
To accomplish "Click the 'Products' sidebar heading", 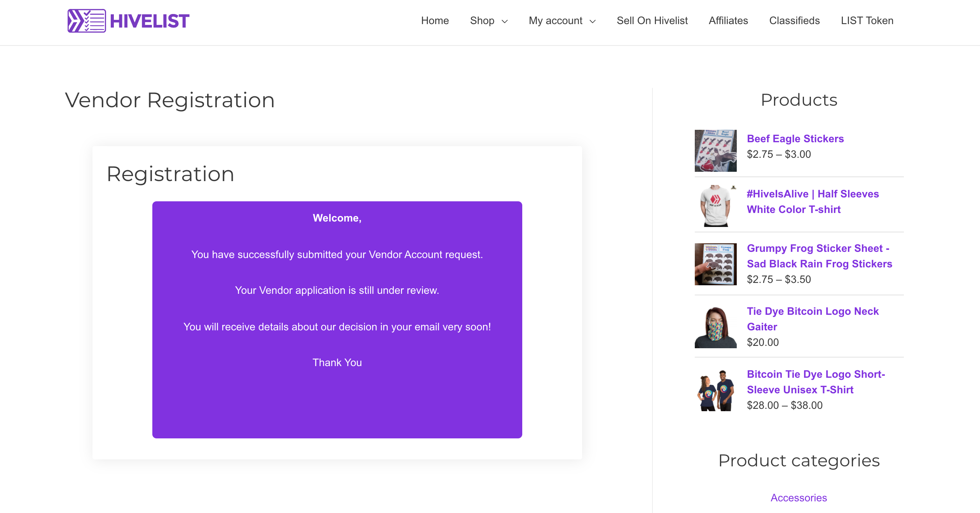I will pyautogui.click(x=799, y=100).
